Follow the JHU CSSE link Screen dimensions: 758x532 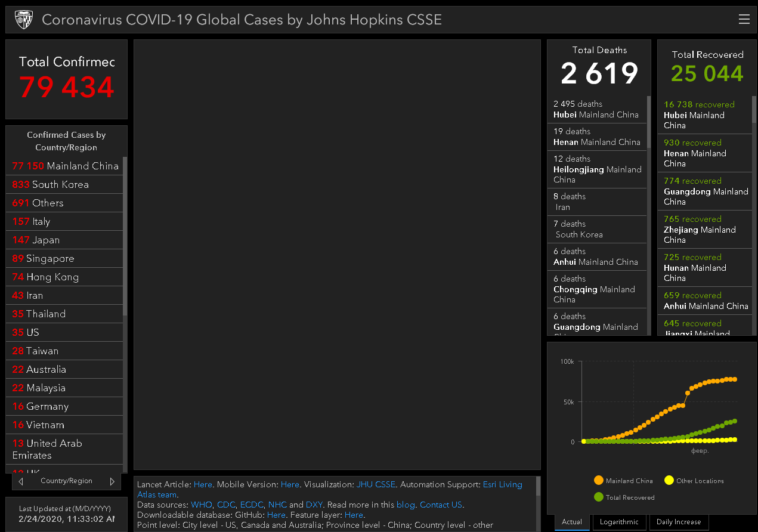point(376,484)
